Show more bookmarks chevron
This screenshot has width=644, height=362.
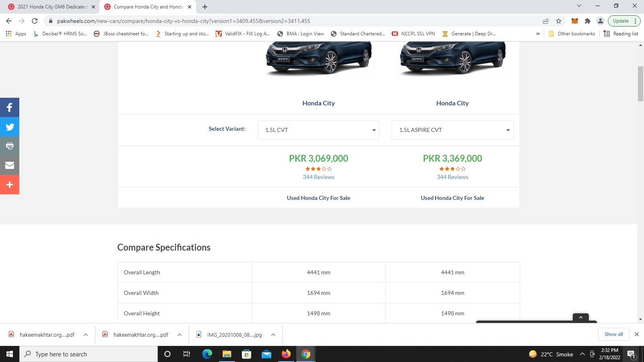[538, 34]
